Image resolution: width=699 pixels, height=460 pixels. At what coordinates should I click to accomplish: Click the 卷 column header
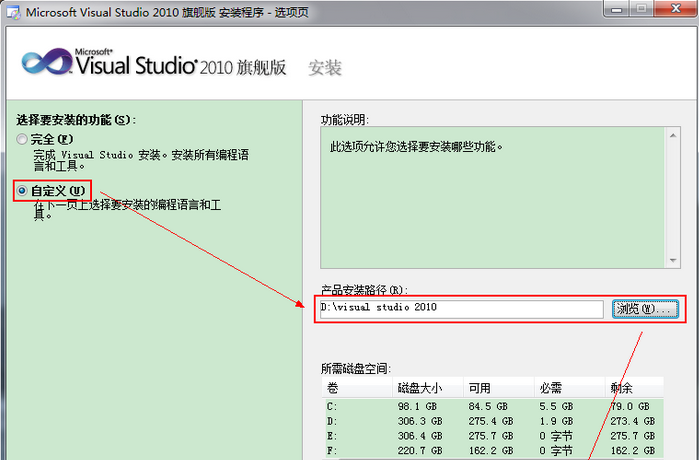click(x=357, y=388)
